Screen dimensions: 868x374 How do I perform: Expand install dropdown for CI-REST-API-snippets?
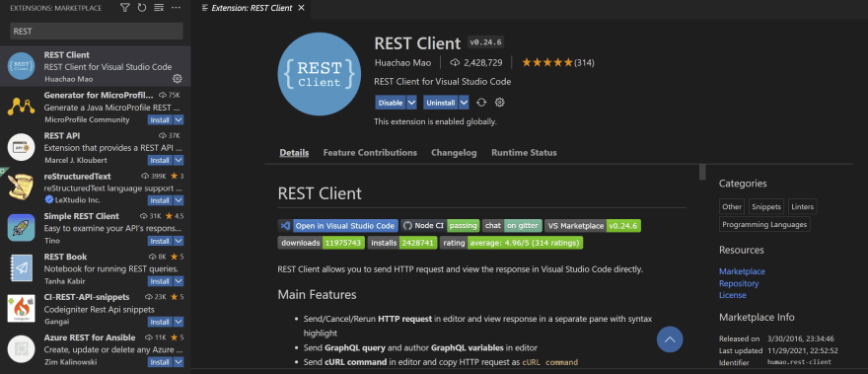tap(179, 322)
